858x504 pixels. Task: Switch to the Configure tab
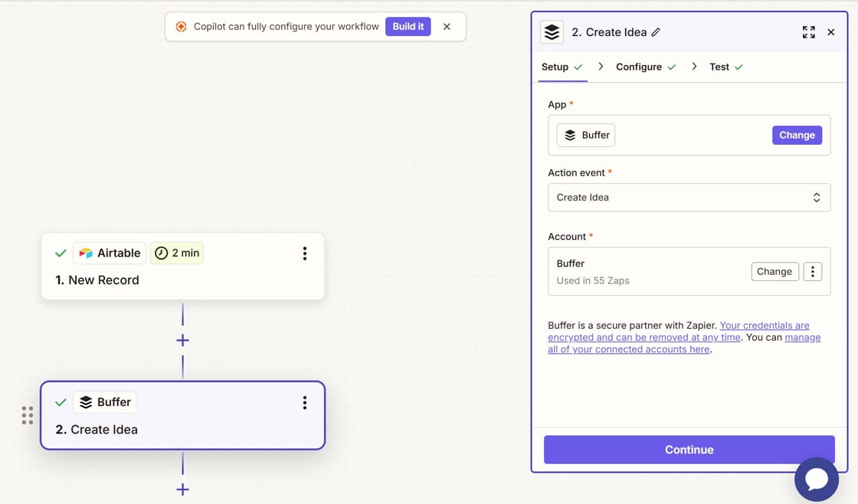[637, 67]
